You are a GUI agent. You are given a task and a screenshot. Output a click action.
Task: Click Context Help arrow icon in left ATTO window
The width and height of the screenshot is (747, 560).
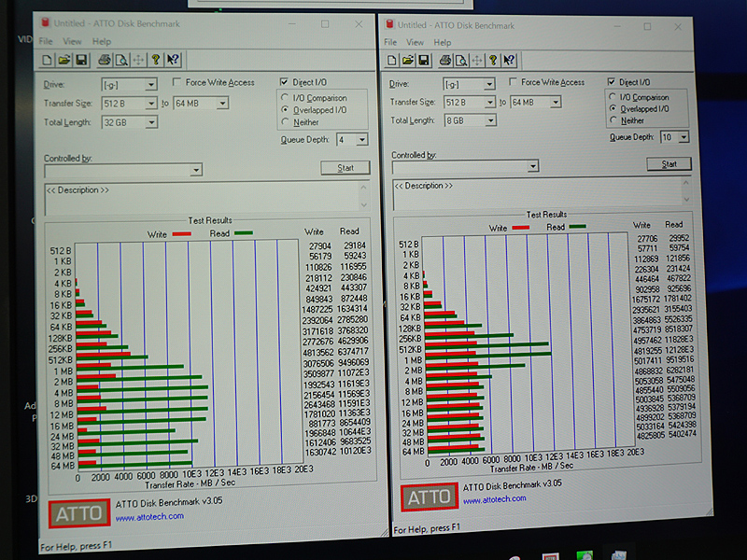173,60
